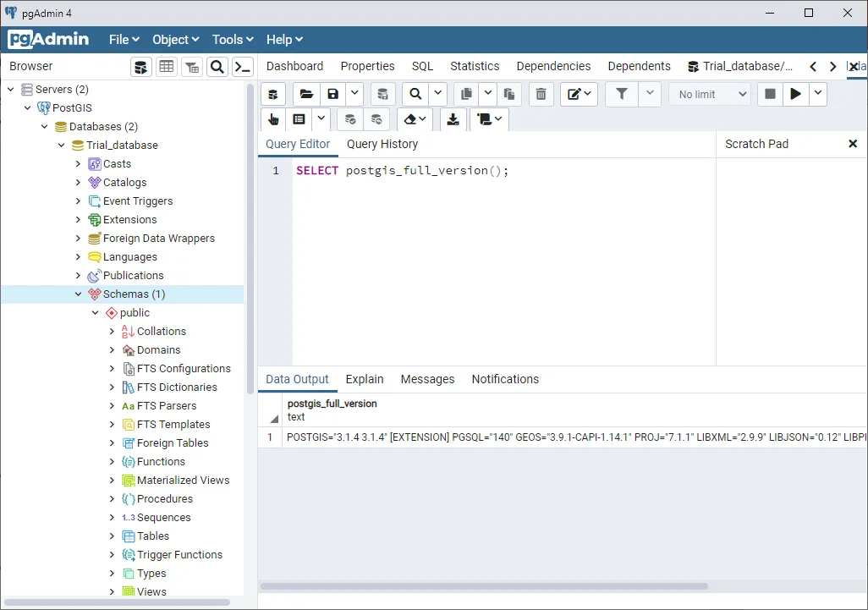The image size is (868, 610).
Task: Open file with the folder icon
Action: [306, 94]
